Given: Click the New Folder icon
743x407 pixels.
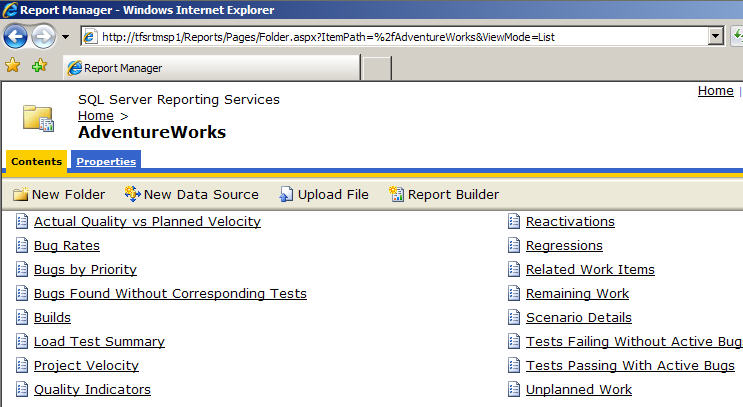Looking at the screenshot, I should [20, 194].
